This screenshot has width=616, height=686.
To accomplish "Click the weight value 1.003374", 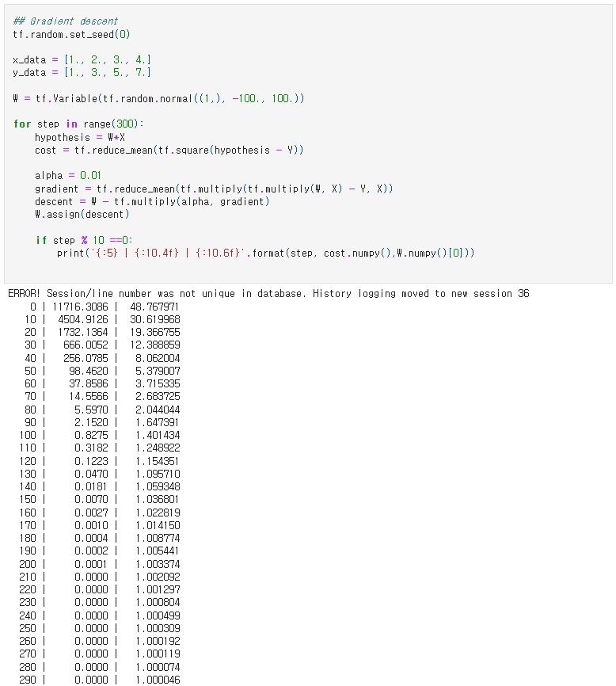I will click(x=158, y=564).
